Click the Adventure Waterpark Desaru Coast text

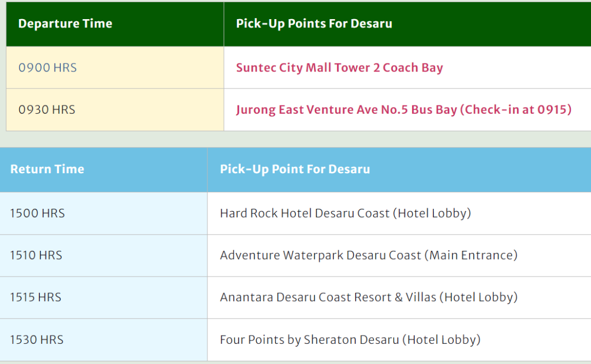320,256
